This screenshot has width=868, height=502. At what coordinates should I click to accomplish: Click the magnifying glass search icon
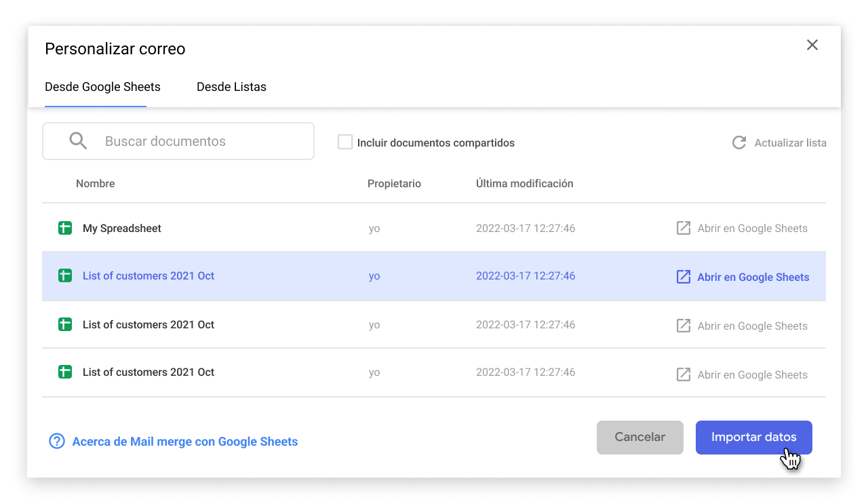pos(77,140)
